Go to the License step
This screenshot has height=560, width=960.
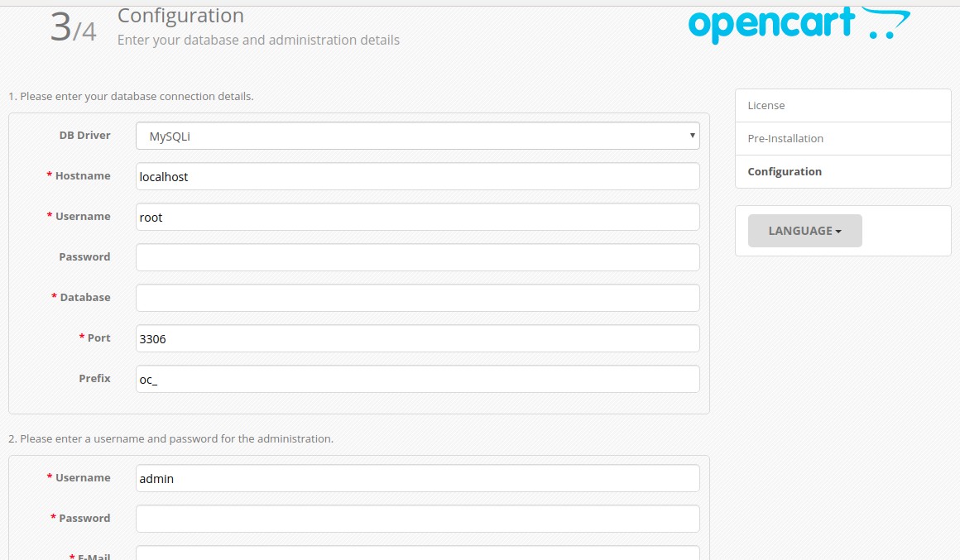click(x=766, y=105)
